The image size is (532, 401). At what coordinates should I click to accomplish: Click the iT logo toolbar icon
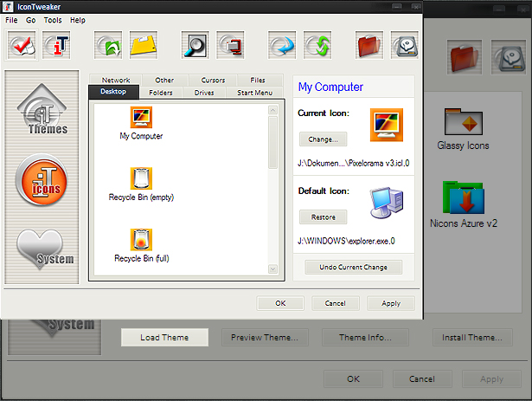[x=56, y=45]
